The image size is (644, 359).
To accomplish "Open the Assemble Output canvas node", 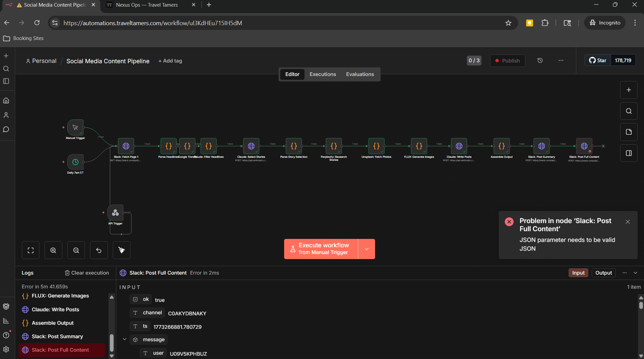I will tap(502, 146).
